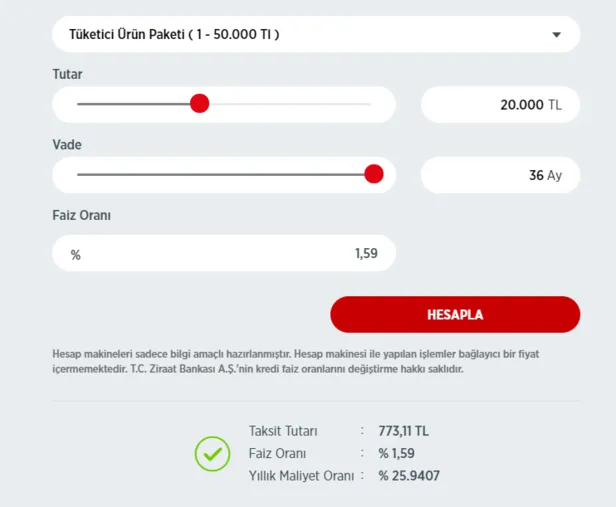Screen dimensions: 616x507
Task: Open the Tüketici Ürün Paketi dropdown
Action: [x=300, y=35]
